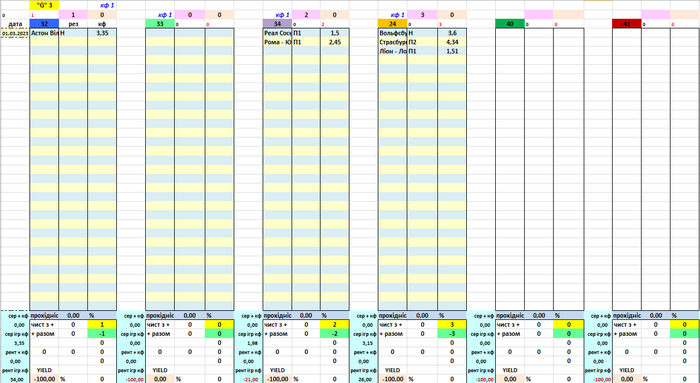Click the value '26,00' in the bottom row

tap(368, 379)
